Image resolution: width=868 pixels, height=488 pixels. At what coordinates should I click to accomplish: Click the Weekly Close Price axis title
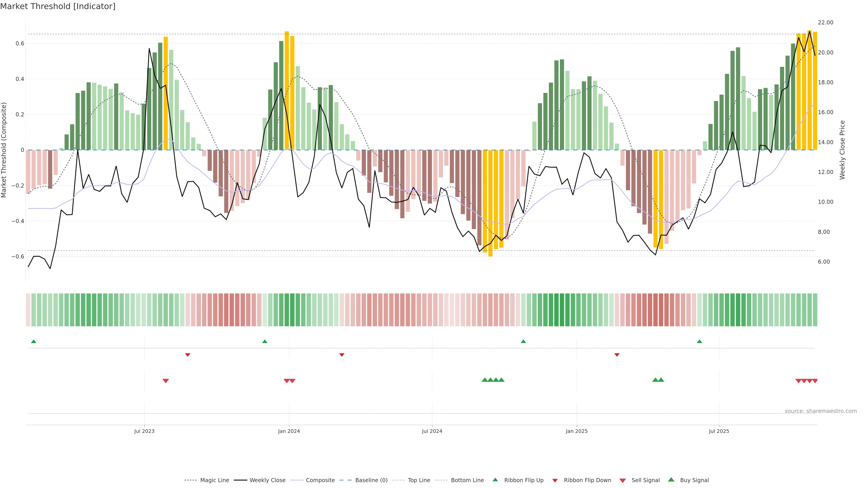click(x=842, y=150)
